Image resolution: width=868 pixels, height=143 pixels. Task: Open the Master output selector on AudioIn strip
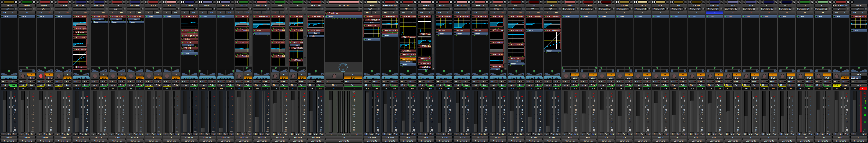click(27, 137)
